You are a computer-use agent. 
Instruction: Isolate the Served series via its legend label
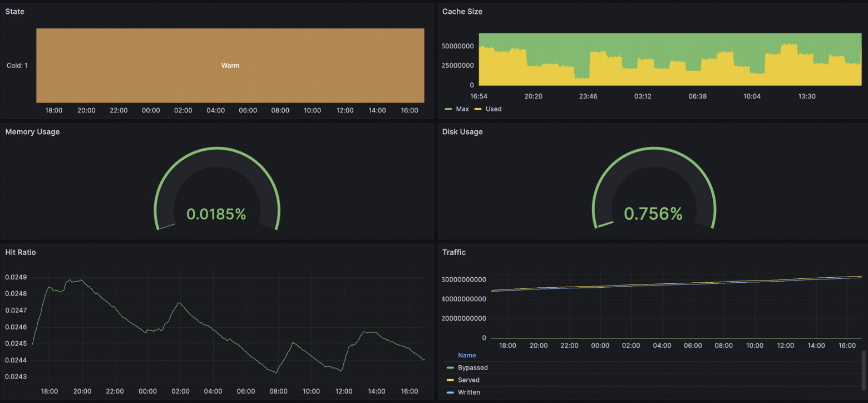468,380
